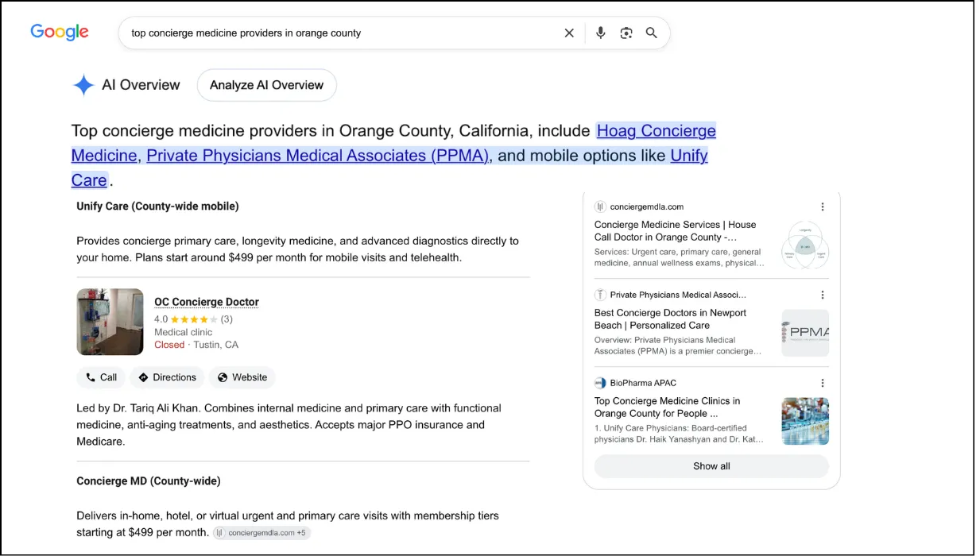The height and width of the screenshot is (556, 980).
Task: Open the Hoag Concierge Medicine link
Action: [x=657, y=130]
